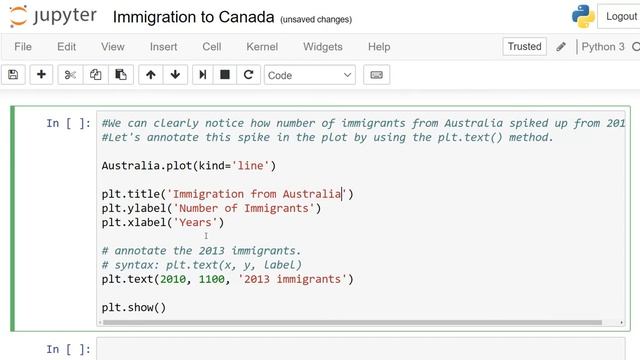Click the plt.show() line

pyautogui.click(x=134, y=307)
